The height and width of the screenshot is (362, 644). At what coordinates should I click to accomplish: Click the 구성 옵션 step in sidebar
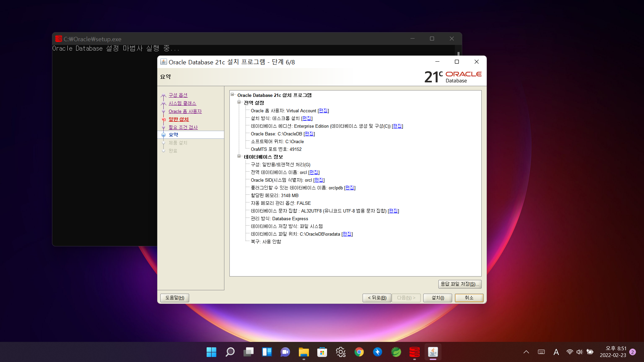click(x=178, y=95)
